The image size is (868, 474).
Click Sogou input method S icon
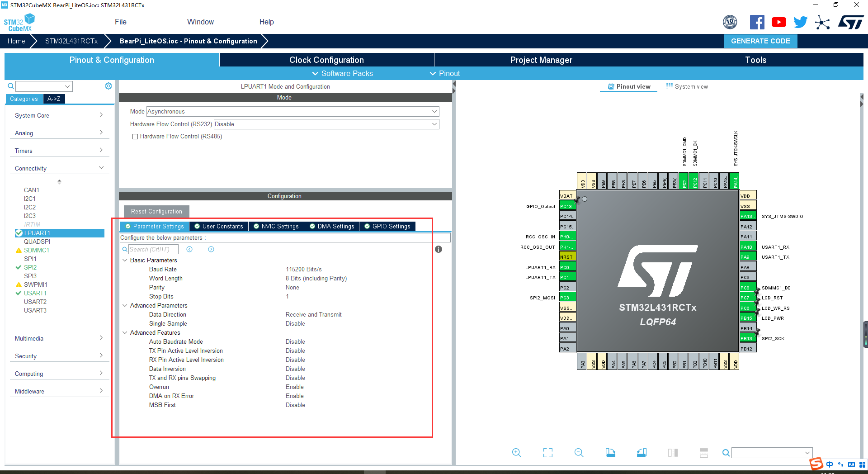(816, 464)
